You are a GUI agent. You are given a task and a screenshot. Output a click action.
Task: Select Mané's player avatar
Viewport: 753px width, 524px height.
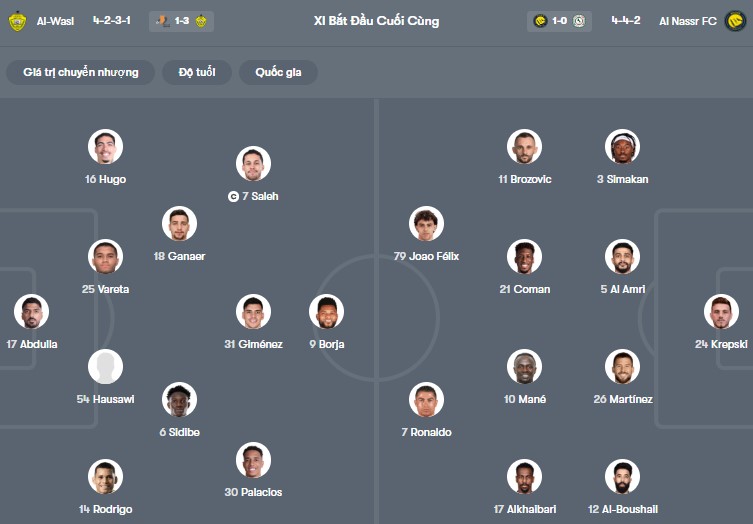(524, 367)
